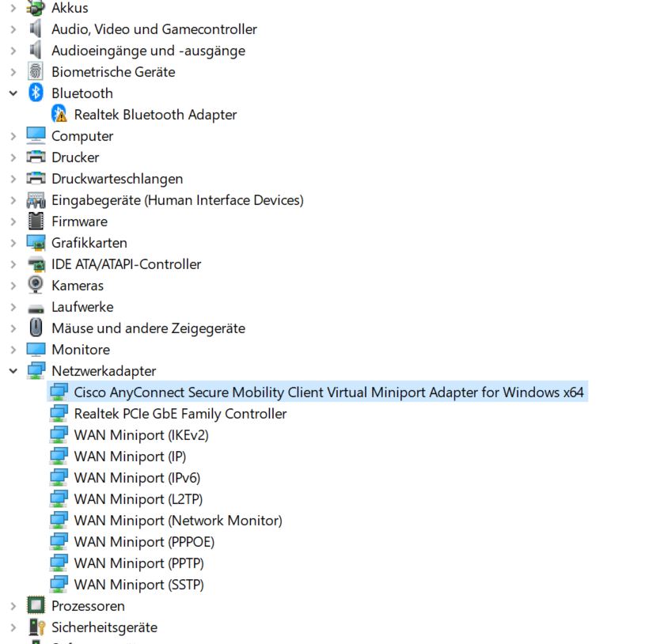645x644 pixels.
Task: Click the Bluetooth category icon
Action: tap(36, 93)
